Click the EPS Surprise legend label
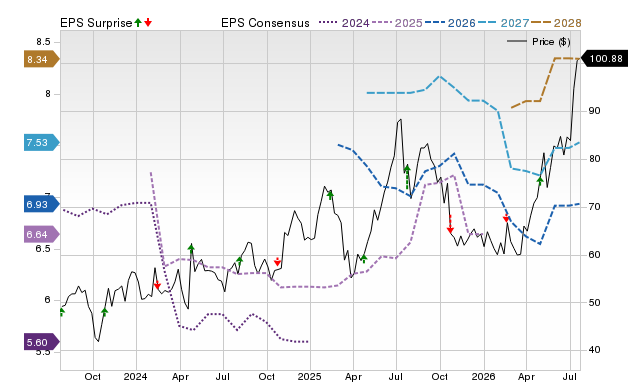This screenshot has width=640, height=382. (96, 23)
